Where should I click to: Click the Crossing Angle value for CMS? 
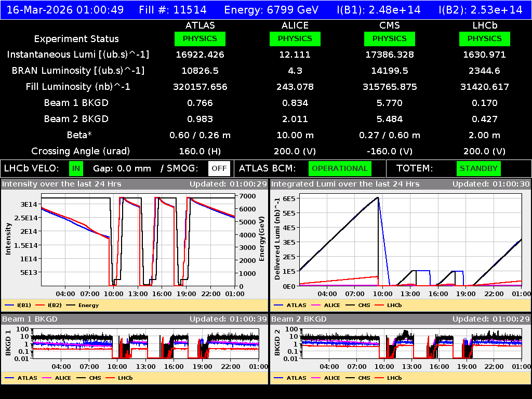coord(390,151)
